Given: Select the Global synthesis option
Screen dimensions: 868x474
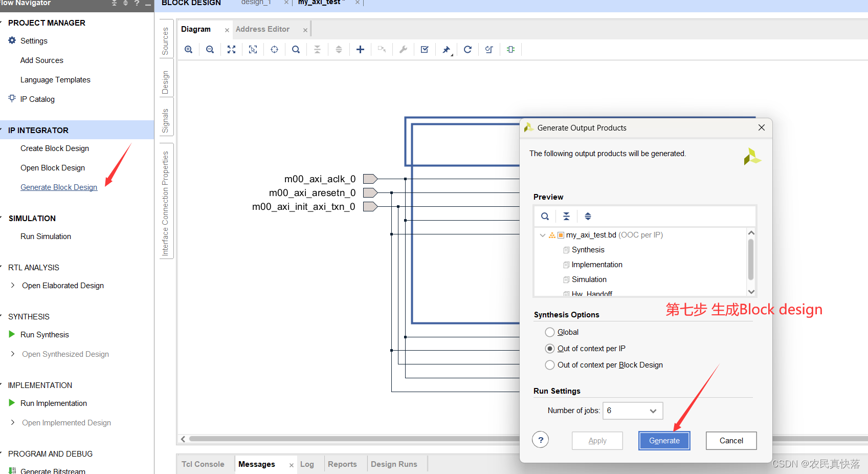Looking at the screenshot, I should (x=550, y=332).
